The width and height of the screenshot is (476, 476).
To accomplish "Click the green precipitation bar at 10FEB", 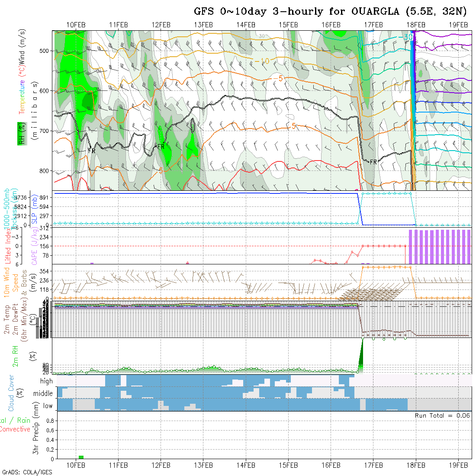I will point(81,457).
